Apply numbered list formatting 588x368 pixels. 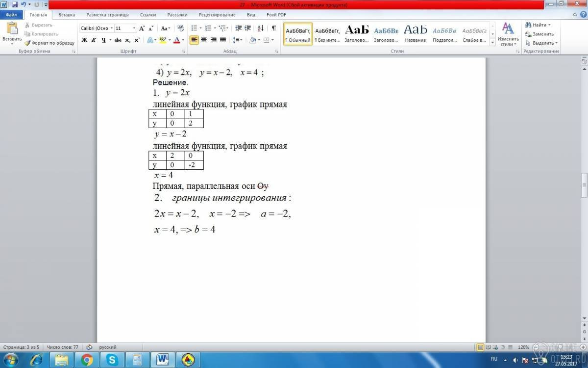208,28
